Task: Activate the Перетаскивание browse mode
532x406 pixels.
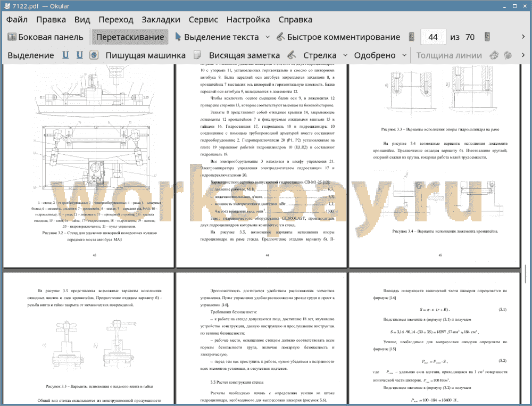Action: 130,37
